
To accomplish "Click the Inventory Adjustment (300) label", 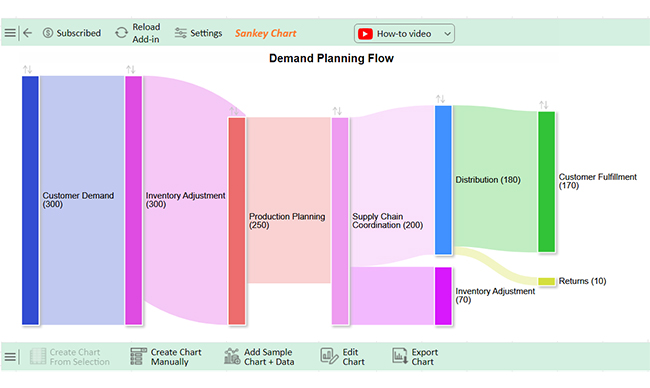I will pos(185,200).
